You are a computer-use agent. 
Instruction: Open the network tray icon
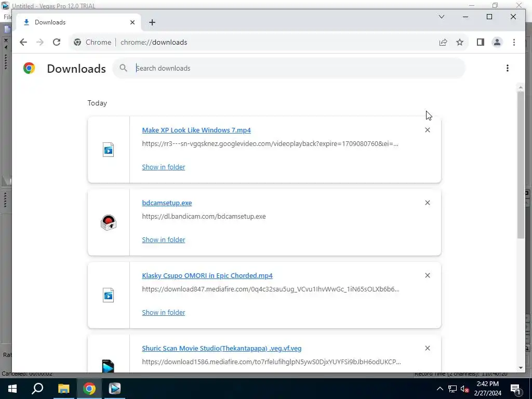pos(453,389)
